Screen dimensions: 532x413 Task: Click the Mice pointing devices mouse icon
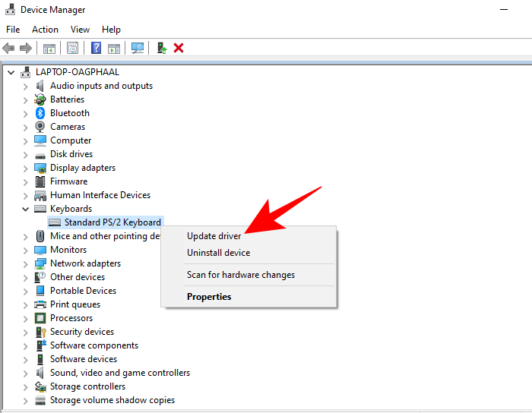click(x=40, y=236)
